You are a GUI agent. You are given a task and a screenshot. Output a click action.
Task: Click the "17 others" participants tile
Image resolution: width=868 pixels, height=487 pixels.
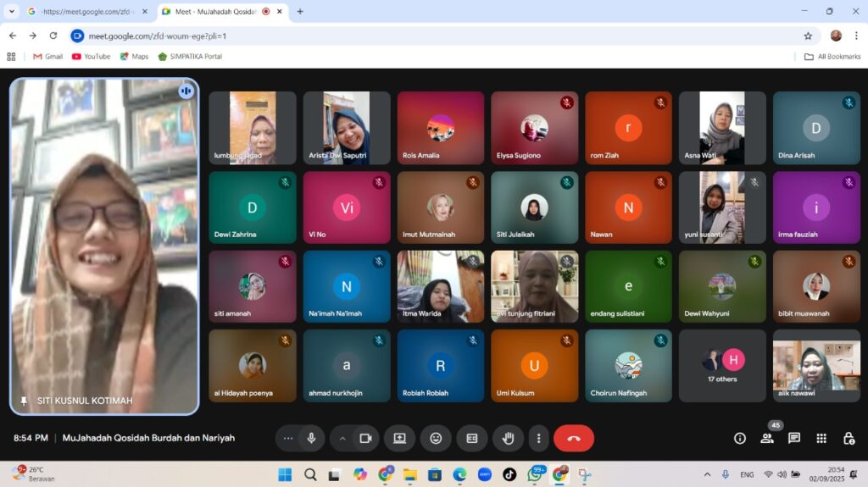(x=722, y=365)
